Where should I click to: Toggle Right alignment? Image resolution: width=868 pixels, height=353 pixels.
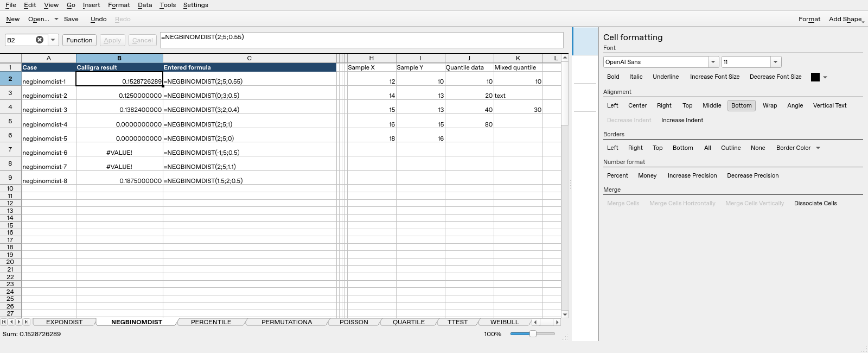click(x=664, y=105)
